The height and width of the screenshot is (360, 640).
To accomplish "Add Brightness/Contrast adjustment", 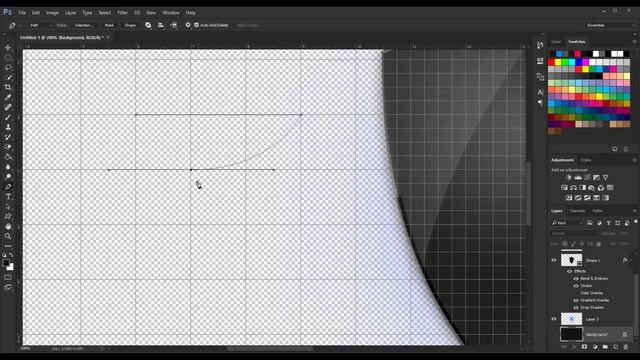I will click(569, 178).
